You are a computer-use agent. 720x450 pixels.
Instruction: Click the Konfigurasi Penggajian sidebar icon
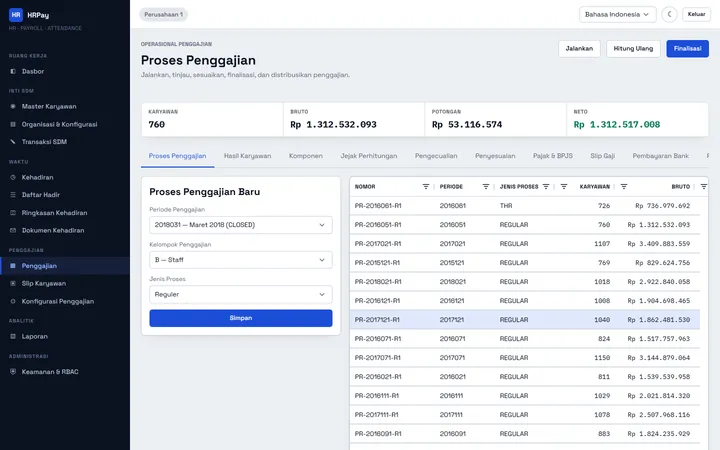click(13, 301)
